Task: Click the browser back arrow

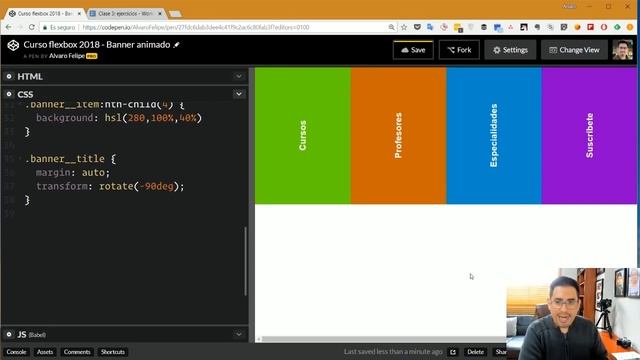Action: click(x=9, y=27)
